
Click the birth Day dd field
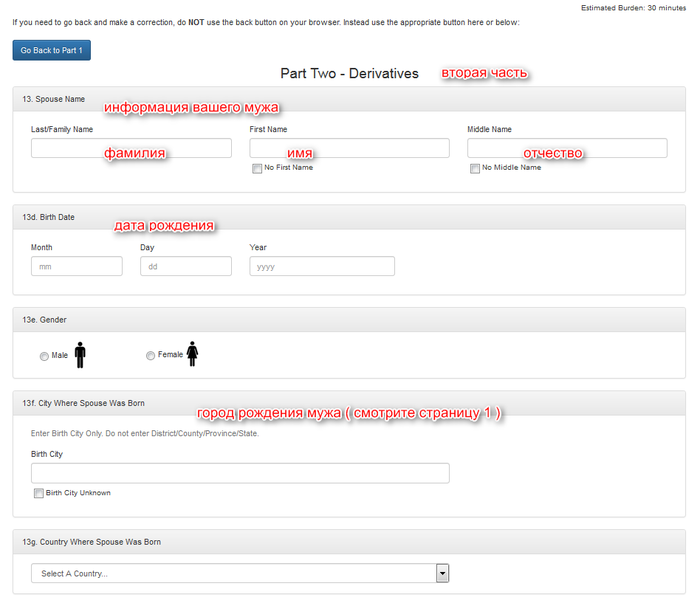(x=186, y=266)
